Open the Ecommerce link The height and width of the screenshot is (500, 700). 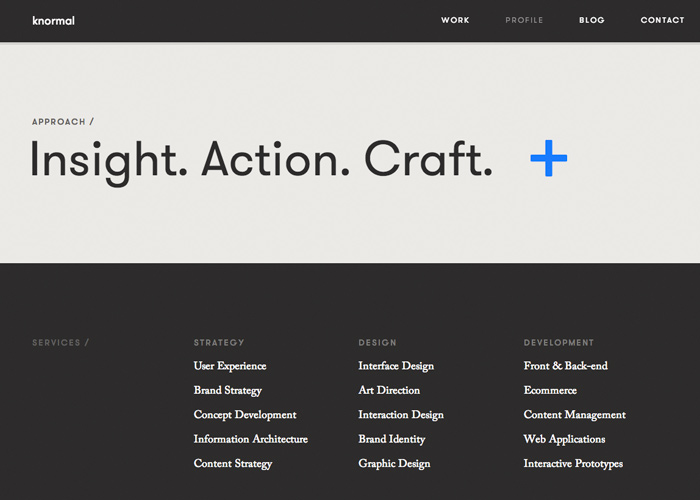click(x=550, y=391)
